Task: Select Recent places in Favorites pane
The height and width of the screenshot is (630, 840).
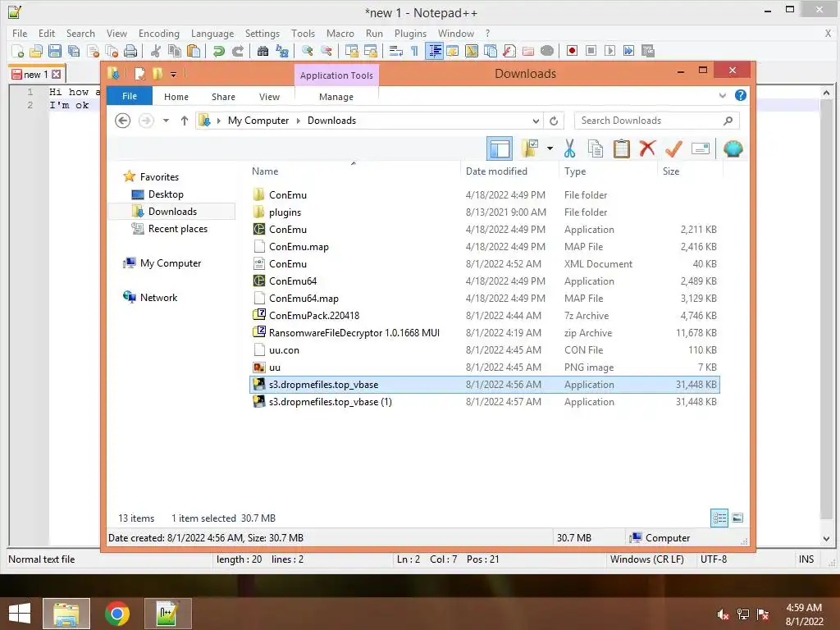Action: tap(178, 229)
